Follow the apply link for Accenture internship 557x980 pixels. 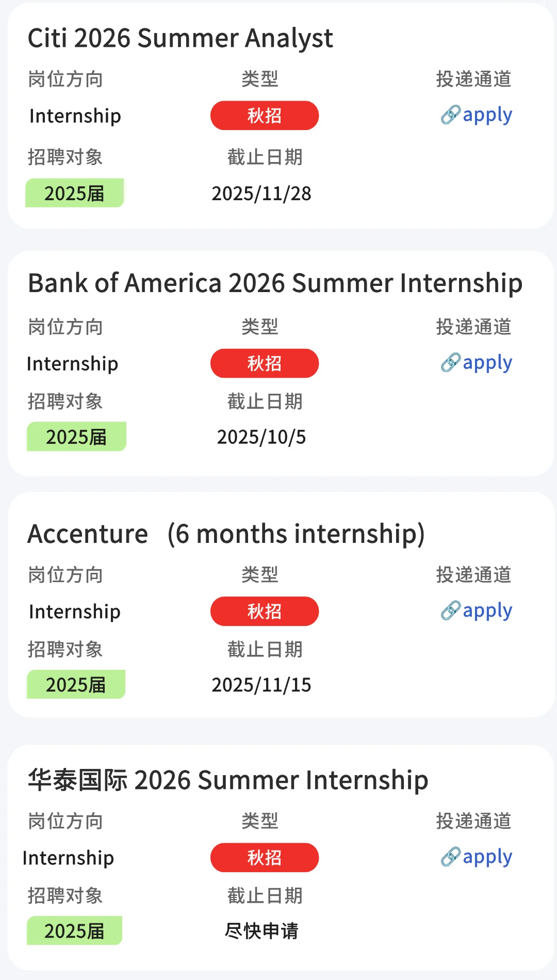pyautogui.click(x=487, y=611)
